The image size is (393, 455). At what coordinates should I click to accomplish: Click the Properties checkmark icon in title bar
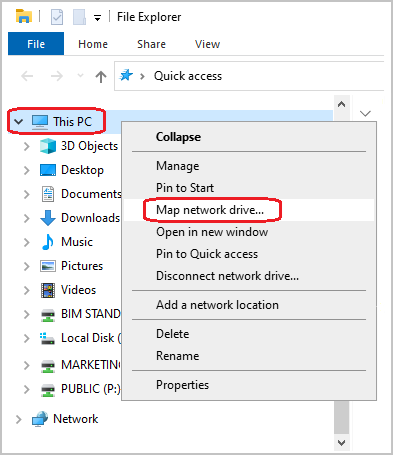click(x=57, y=17)
